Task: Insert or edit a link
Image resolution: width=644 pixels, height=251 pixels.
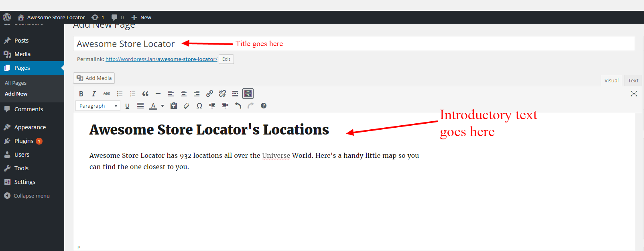Action: (209, 94)
